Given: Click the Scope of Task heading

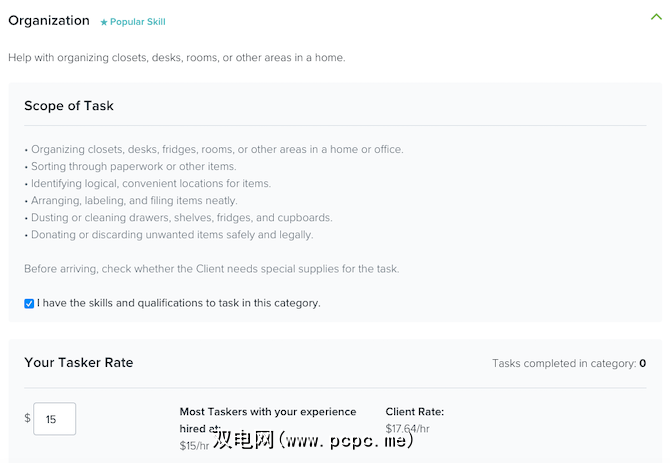Looking at the screenshot, I should pyautogui.click(x=69, y=106).
